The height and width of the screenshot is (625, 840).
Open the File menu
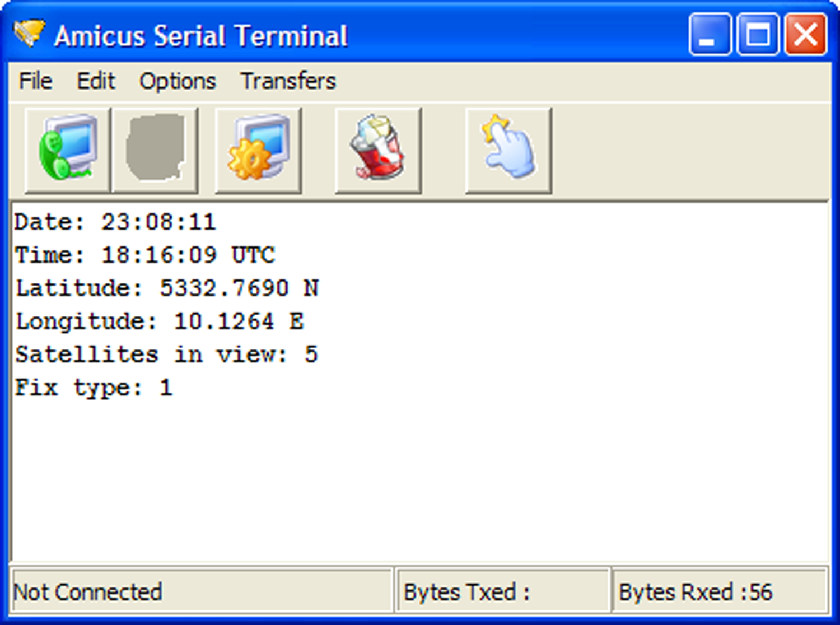(x=36, y=81)
